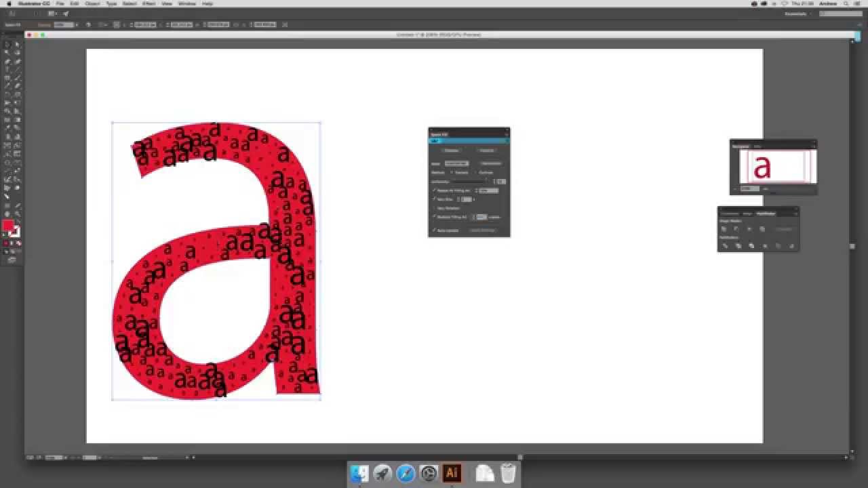The height and width of the screenshot is (488, 868).
Task: Click Intersect in Pathfinder shape modes
Action: pos(749,229)
